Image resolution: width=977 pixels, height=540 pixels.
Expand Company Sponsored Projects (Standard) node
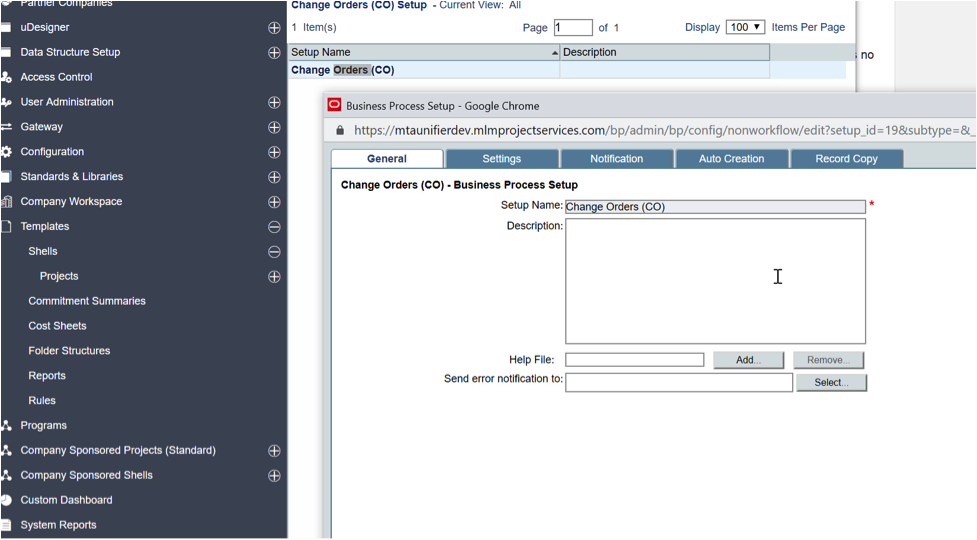pos(274,451)
